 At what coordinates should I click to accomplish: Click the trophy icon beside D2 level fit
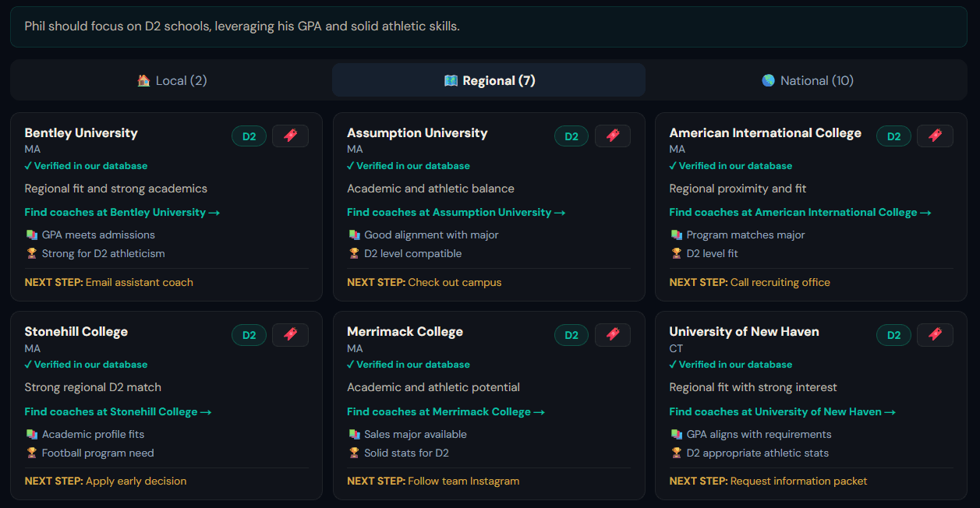click(676, 253)
